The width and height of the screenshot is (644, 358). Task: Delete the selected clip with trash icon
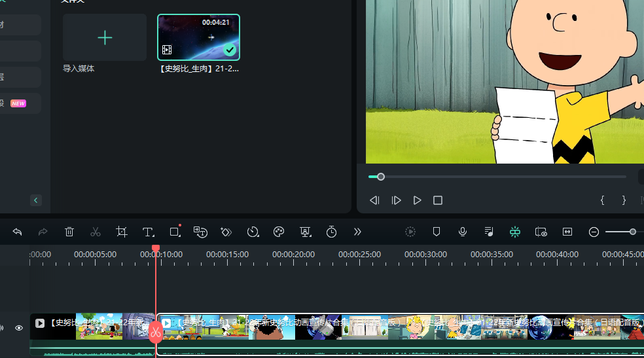tap(69, 232)
